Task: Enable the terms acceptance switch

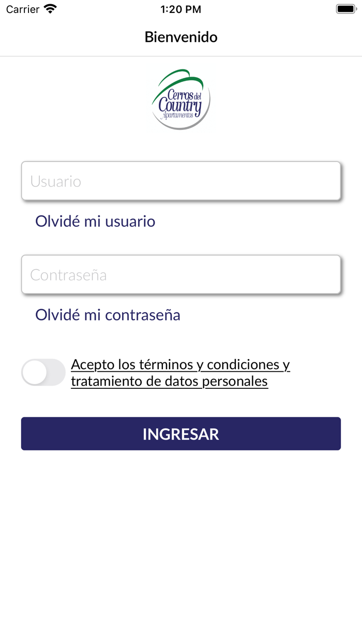Action: click(43, 372)
